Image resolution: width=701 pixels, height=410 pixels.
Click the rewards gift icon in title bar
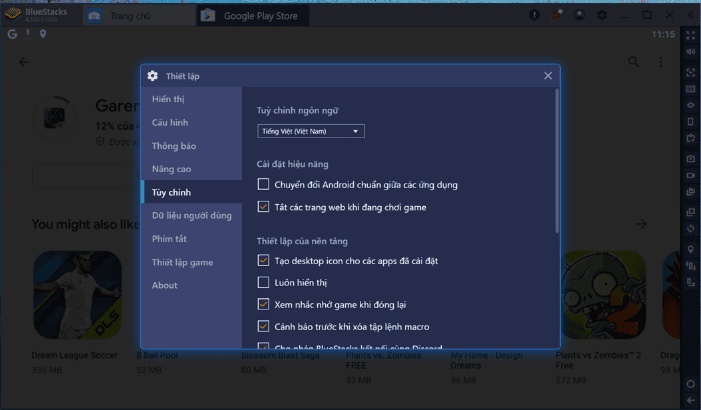coord(557,15)
